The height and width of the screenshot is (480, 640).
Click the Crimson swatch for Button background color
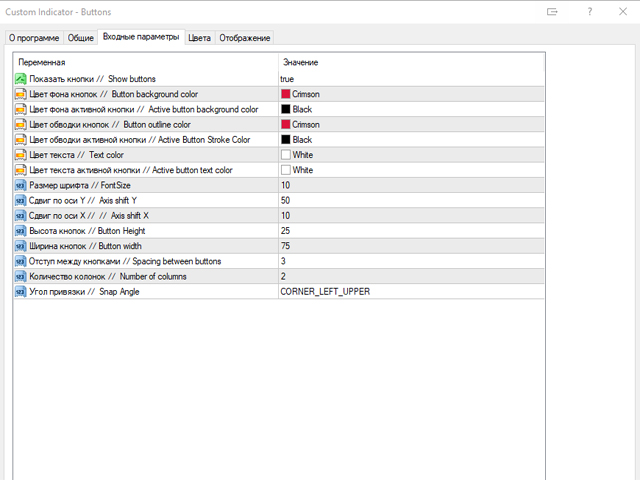pyautogui.click(x=286, y=94)
